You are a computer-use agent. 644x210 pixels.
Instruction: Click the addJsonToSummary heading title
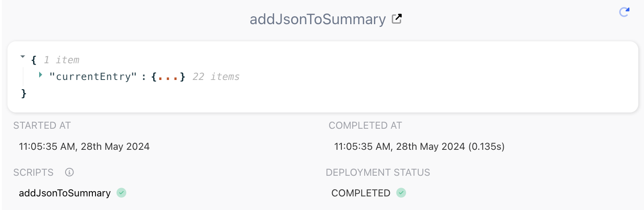point(318,19)
